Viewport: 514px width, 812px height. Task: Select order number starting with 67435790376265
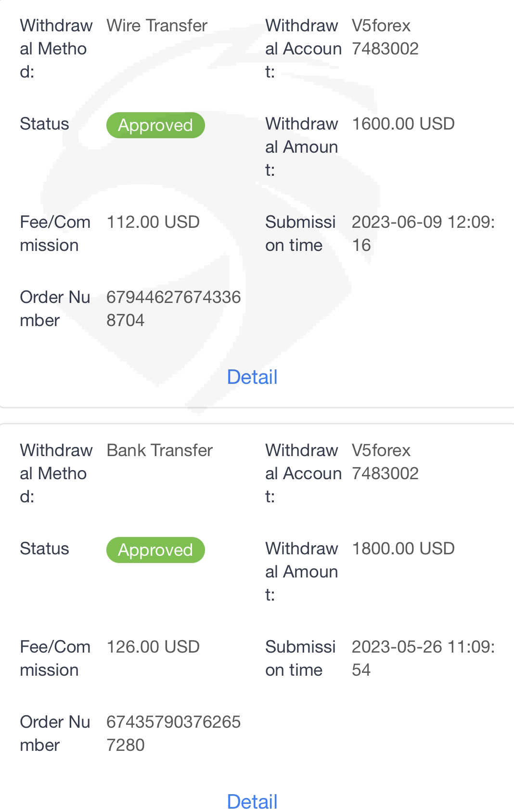pos(173,733)
